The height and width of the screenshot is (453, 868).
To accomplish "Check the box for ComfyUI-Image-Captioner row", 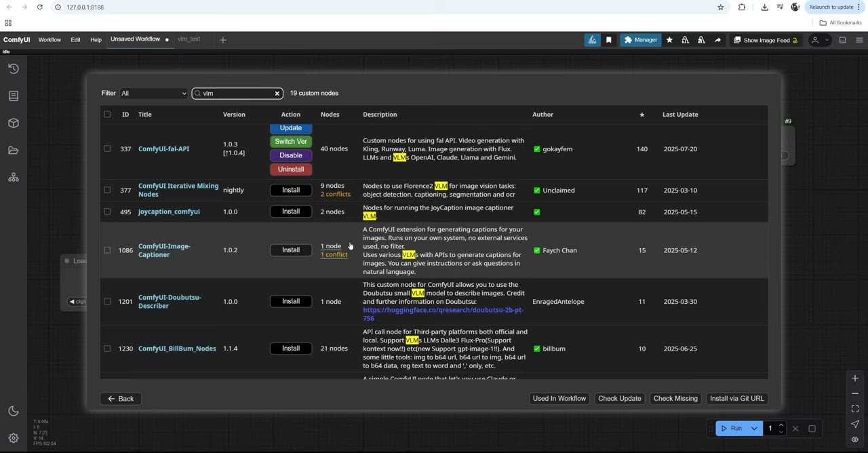I will pos(107,250).
